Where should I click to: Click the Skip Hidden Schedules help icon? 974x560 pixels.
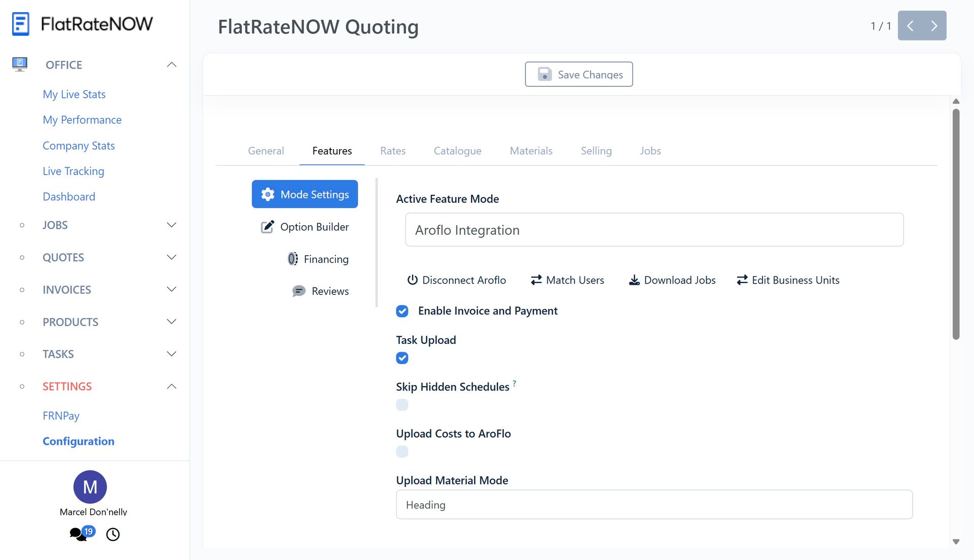tap(514, 383)
